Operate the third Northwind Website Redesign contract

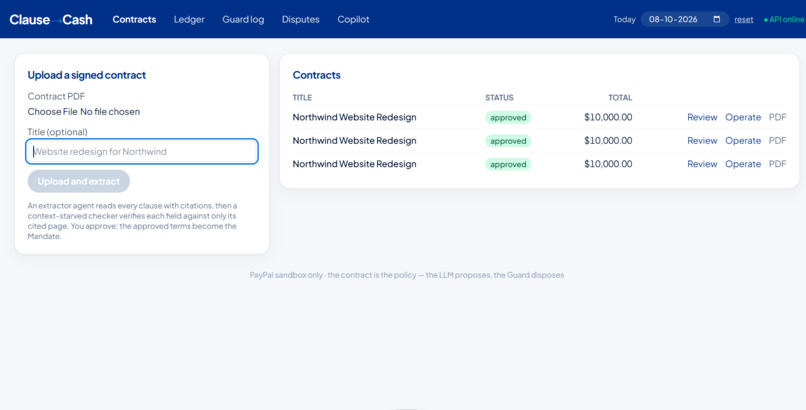click(743, 164)
